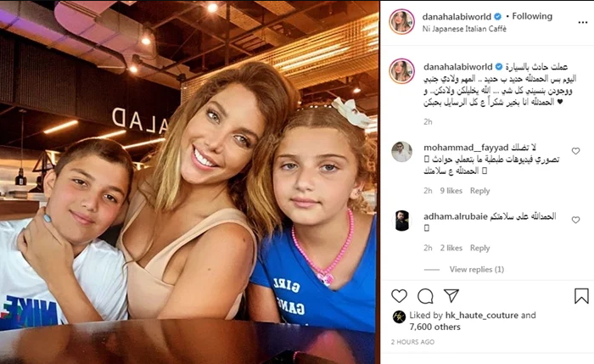Open Ni Japanese Italian Caffè location
The image size is (594, 364).
coord(464,29)
